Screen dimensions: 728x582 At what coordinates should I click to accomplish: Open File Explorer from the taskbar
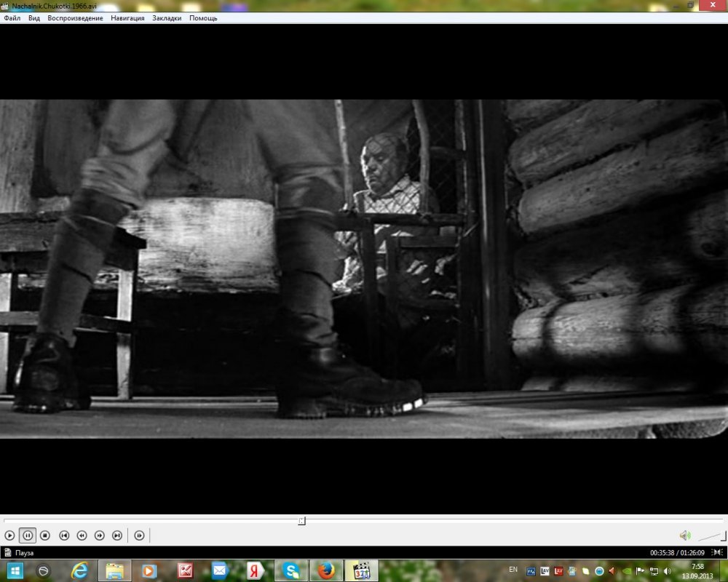(114, 571)
